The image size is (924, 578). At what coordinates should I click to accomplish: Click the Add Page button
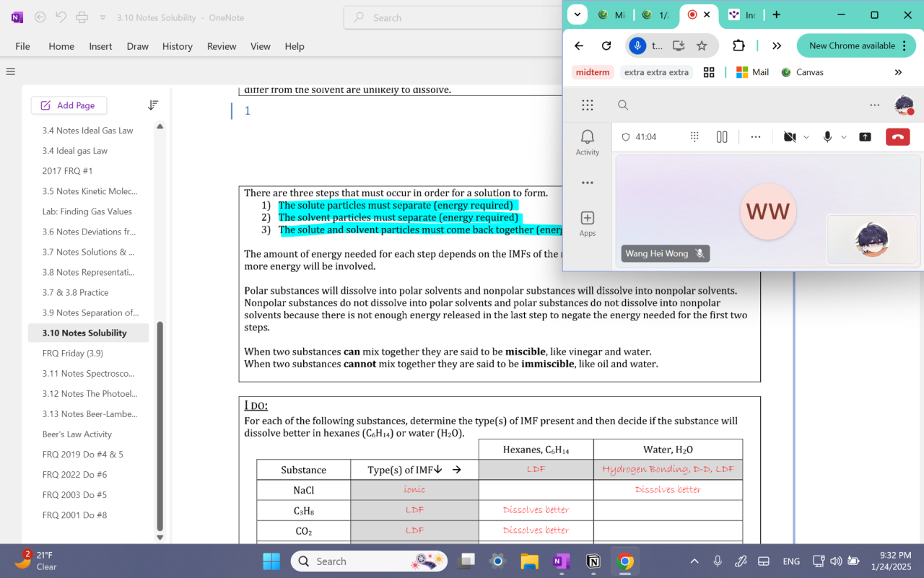pos(69,105)
